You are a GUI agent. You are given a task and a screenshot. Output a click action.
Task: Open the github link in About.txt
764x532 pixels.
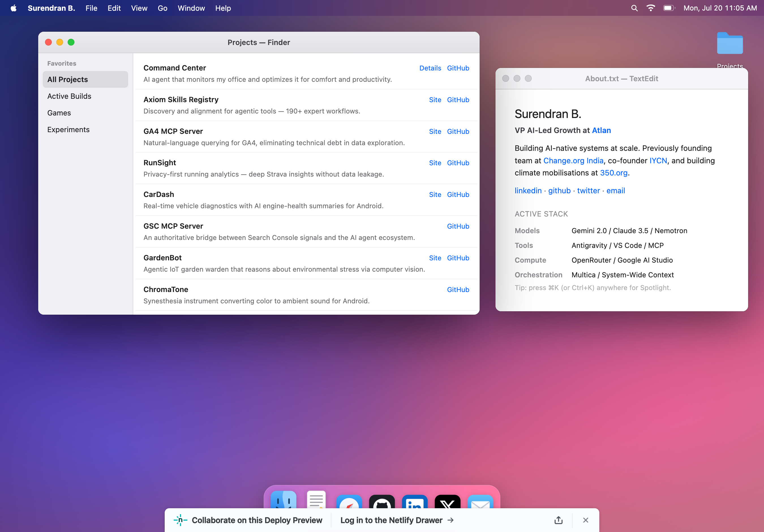tap(559, 190)
